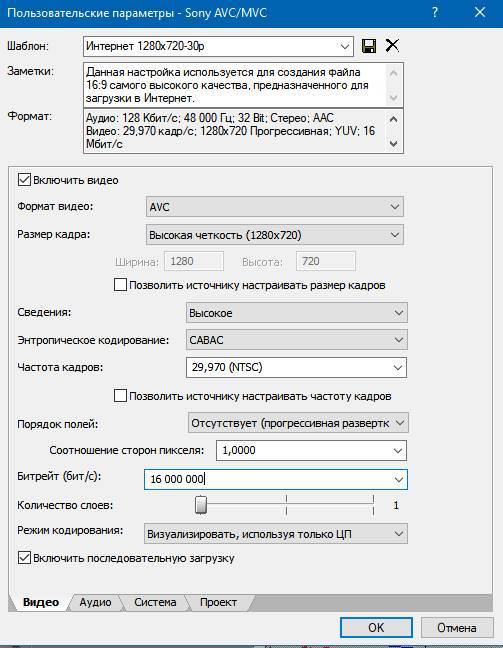The width and height of the screenshot is (503, 648).
Task: Save the template with the floppy disk icon
Action: (x=369, y=45)
